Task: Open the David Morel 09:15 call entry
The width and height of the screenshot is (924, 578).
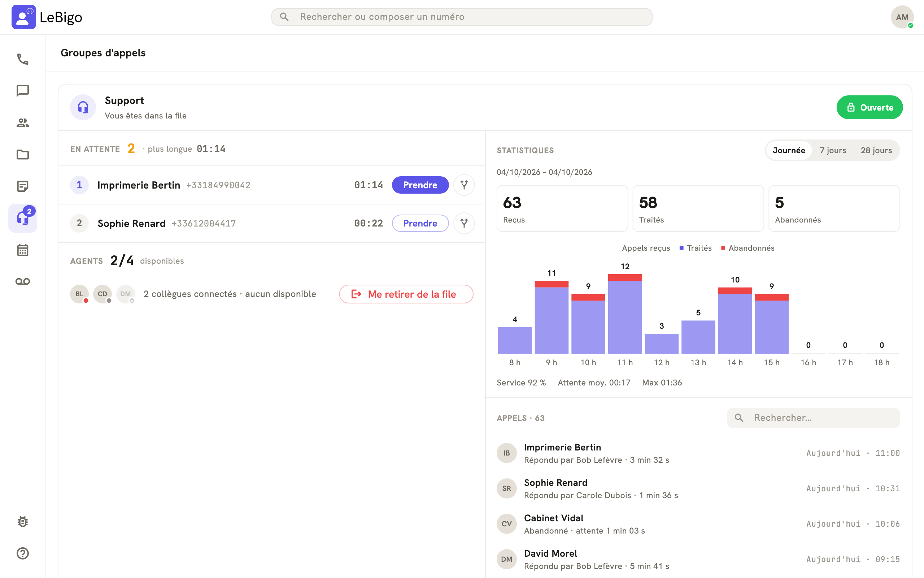Action: coord(698,559)
